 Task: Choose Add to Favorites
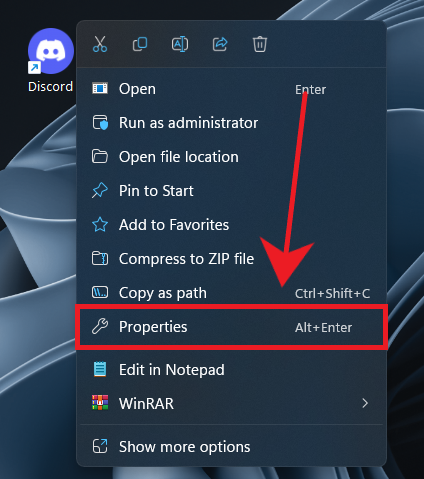click(x=231, y=225)
